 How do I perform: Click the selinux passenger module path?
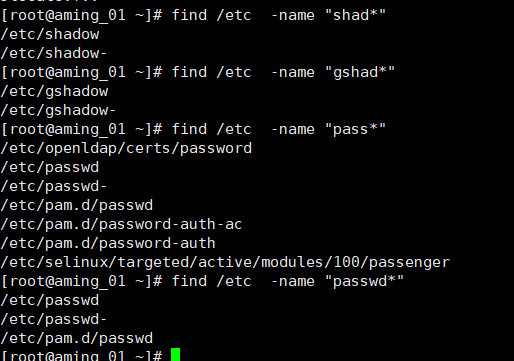click(x=225, y=263)
